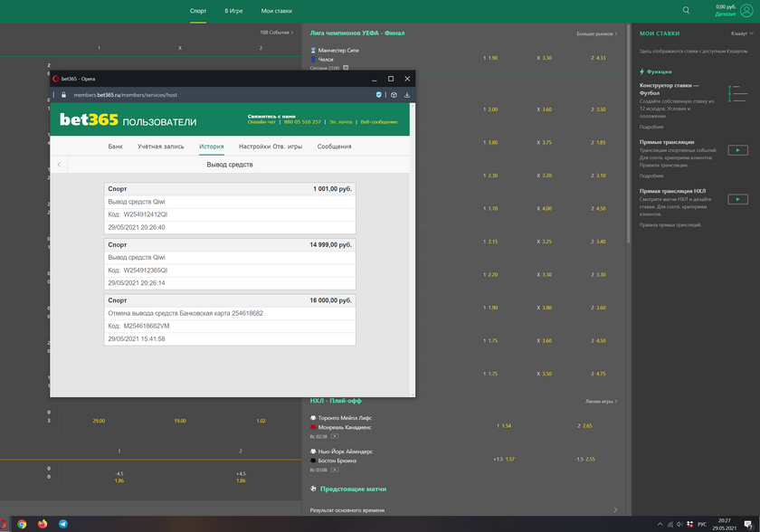Click the Конструктор ставки diagram icon
The width and height of the screenshot is (760, 532).
(737, 93)
